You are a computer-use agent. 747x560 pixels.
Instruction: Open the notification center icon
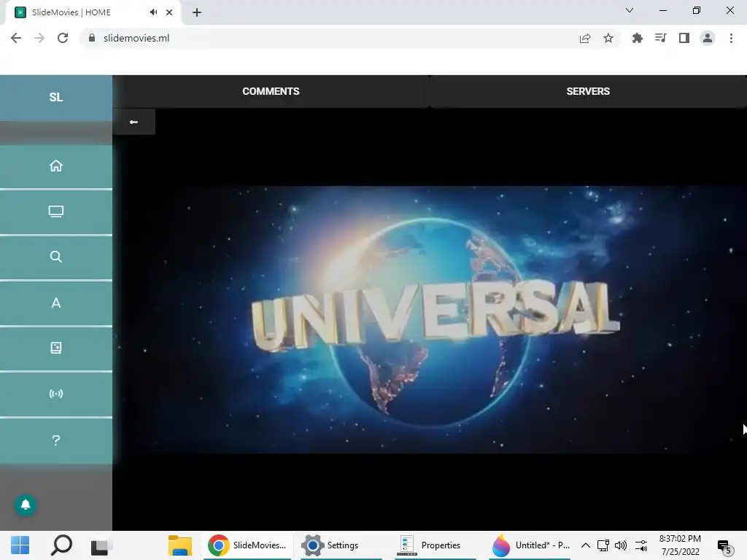[725, 547]
